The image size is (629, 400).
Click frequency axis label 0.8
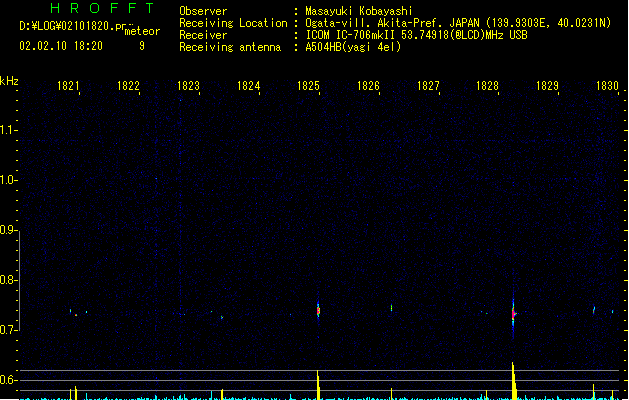(7, 280)
